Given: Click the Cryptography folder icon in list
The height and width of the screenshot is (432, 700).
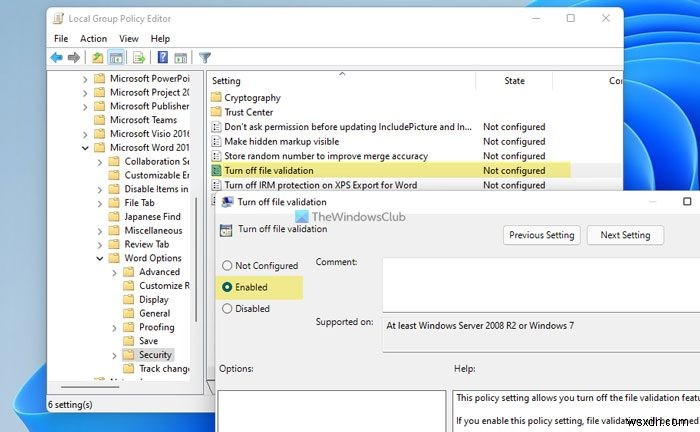Looking at the screenshot, I should pyautogui.click(x=216, y=97).
